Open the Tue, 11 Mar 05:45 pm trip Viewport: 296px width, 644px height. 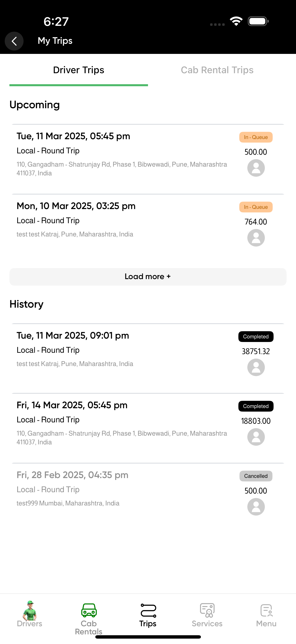coord(148,159)
